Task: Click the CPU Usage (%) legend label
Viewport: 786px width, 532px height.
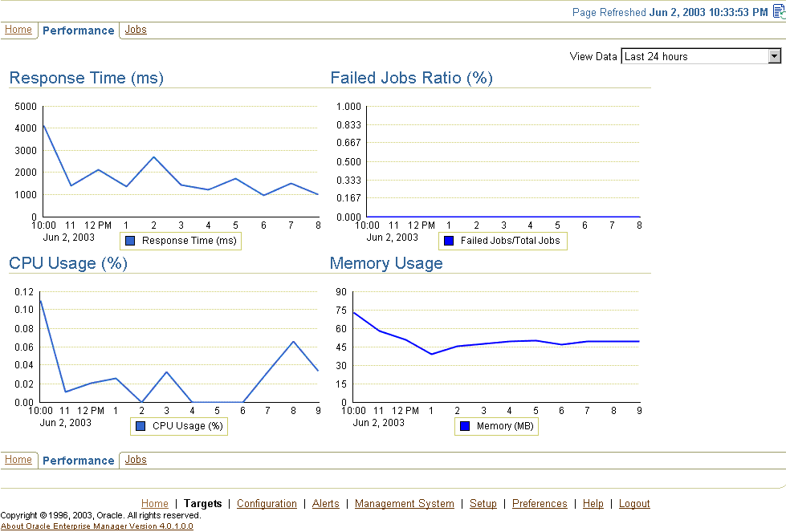Action: point(188,426)
